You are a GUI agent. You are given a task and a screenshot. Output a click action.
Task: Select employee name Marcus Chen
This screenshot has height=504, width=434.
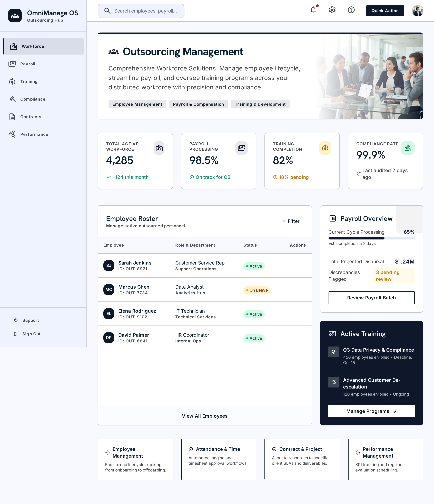134,287
